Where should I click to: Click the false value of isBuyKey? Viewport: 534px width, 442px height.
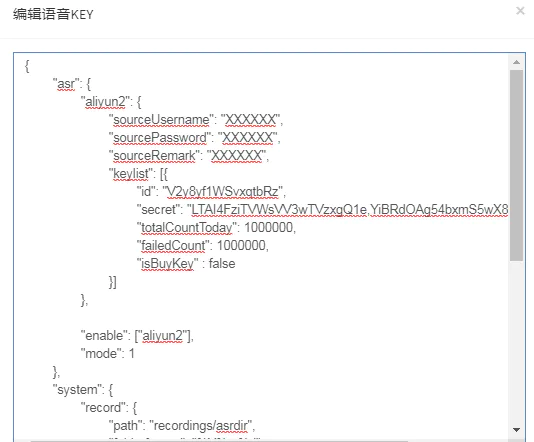tap(222, 264)
